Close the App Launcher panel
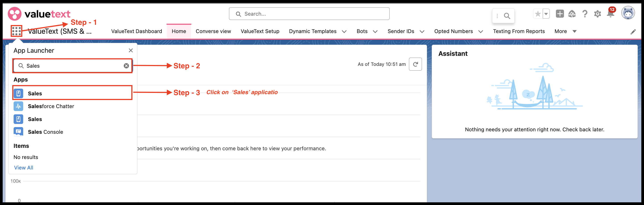 coord(130,50)
